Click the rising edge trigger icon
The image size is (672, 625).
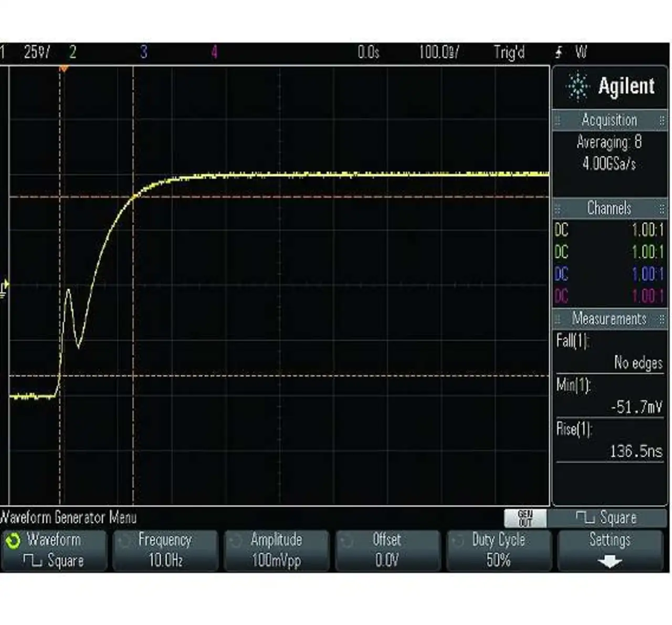(559, 52)
